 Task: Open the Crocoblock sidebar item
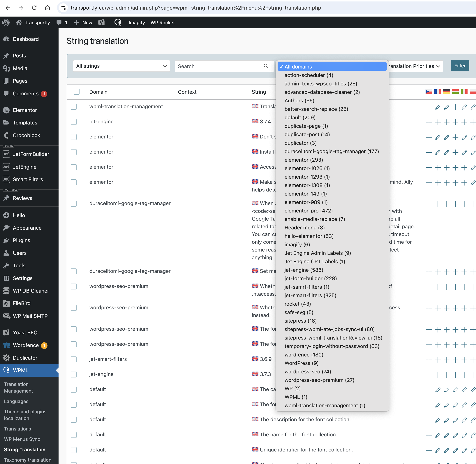[26, 135]
